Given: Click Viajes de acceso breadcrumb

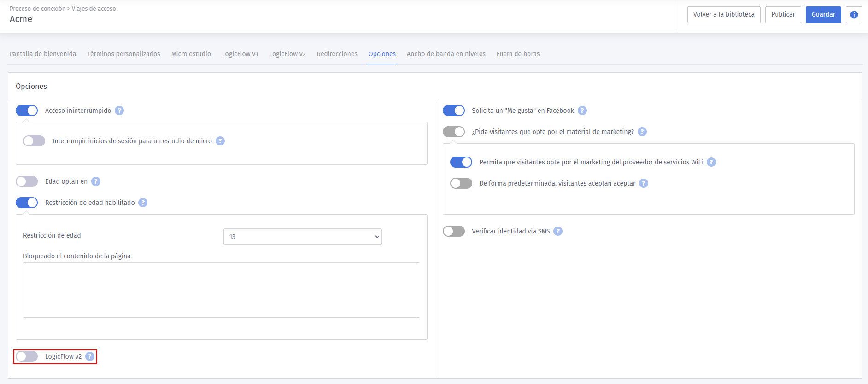Looking at the screenshot, I should click(94, 8).
